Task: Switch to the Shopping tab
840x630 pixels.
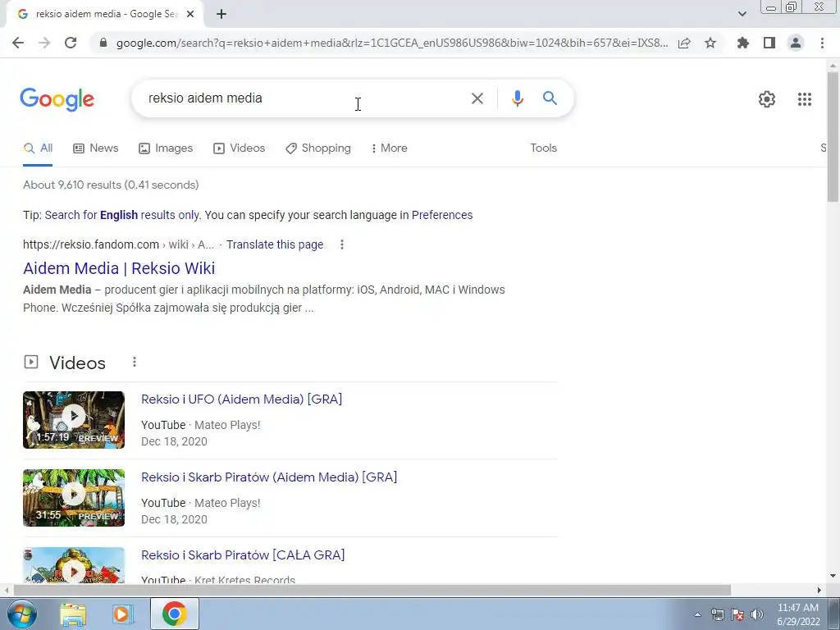Action: pyautogui.click(x=318, y=148)
